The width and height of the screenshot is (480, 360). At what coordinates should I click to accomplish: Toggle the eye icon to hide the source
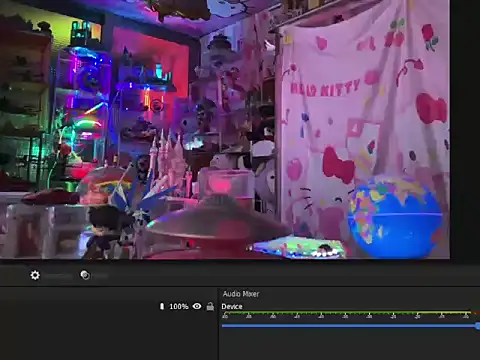pyautogui.click(x=197, y=306)
